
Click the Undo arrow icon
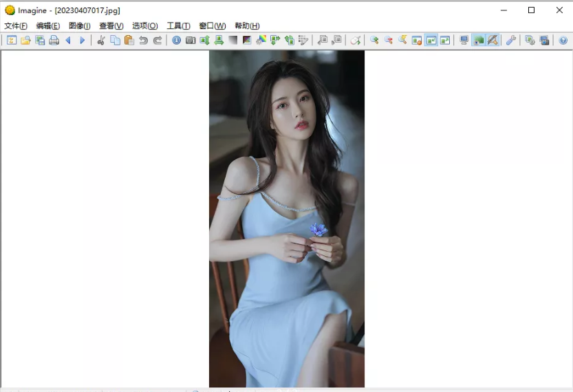[143, 41]
